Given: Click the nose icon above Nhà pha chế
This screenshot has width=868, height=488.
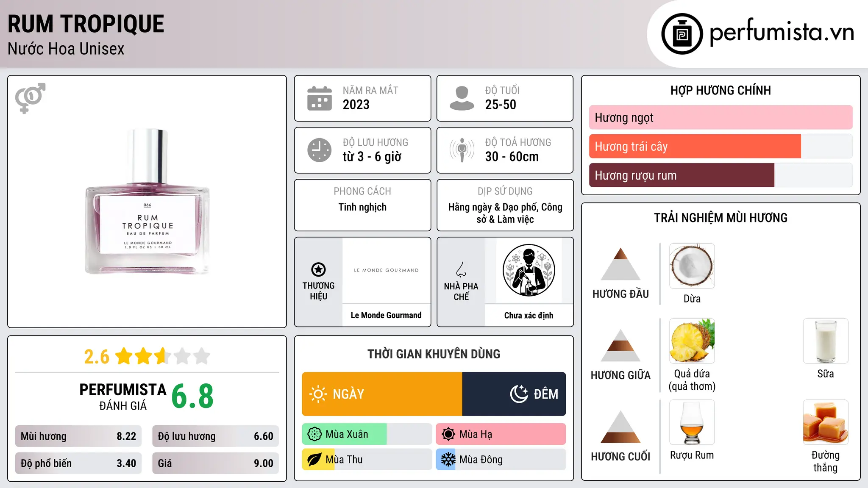Looking at the screenshot, I should 461,269.
